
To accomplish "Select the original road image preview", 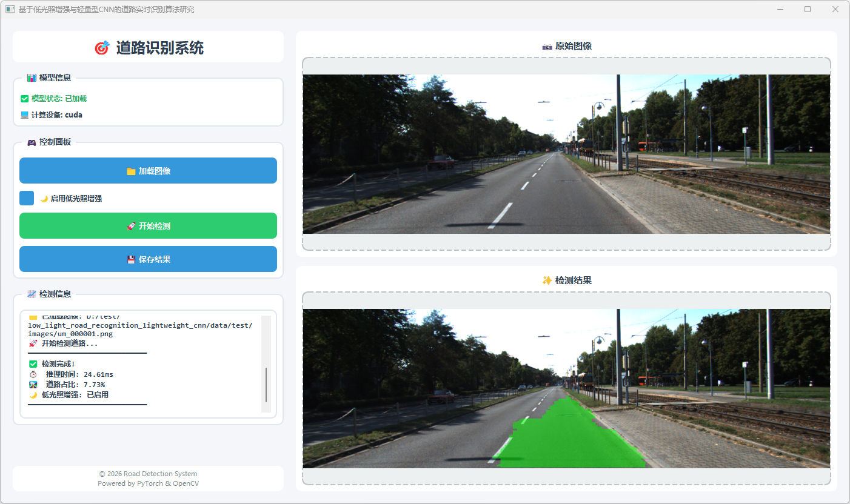I will click(x=566, y=154).
